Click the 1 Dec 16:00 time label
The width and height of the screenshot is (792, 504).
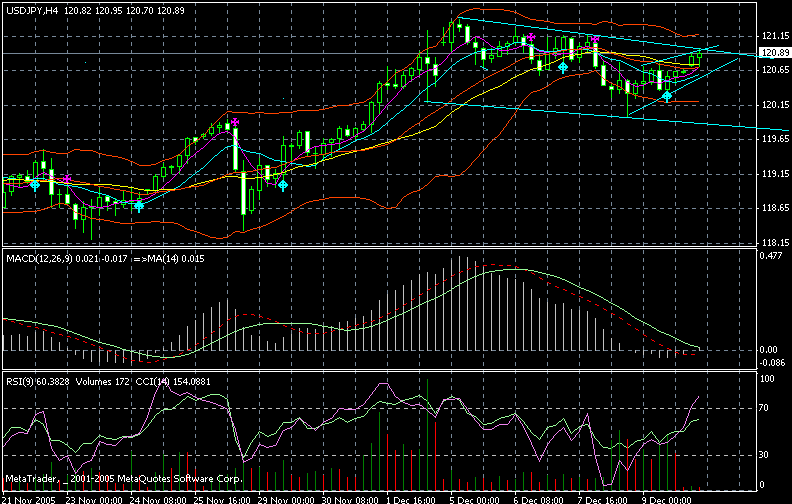pyautogui.click(x=411, y=499)
